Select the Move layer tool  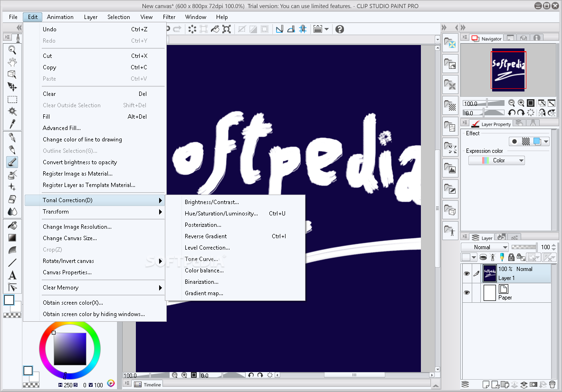point(12,87)
